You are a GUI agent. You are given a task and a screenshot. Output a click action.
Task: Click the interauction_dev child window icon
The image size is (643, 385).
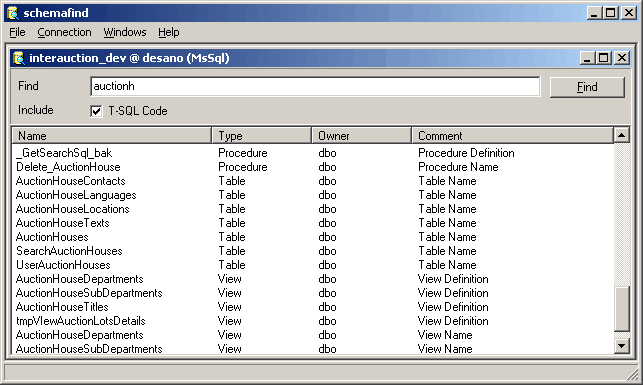18,58
